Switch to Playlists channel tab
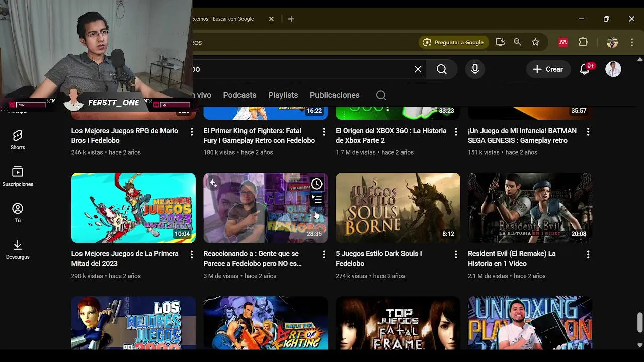The image size is (644, 362). [283, 95]
